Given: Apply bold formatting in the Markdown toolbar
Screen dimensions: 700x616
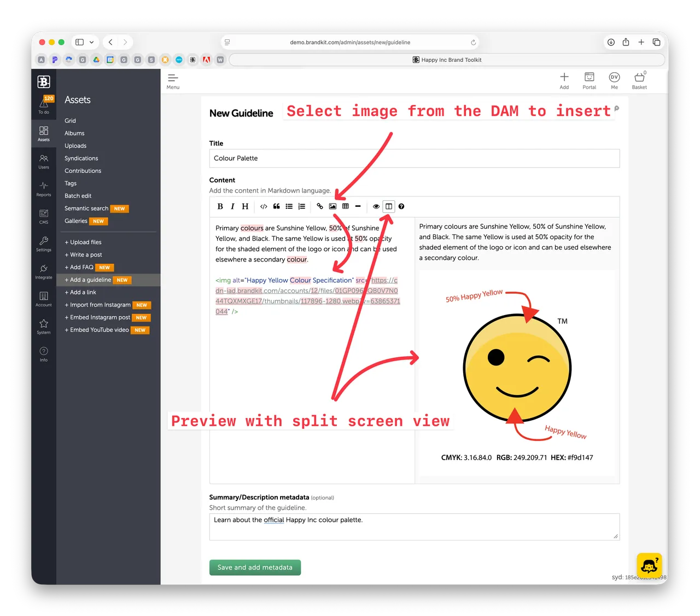Looking at the screenshot, I should tap(220, 206).
